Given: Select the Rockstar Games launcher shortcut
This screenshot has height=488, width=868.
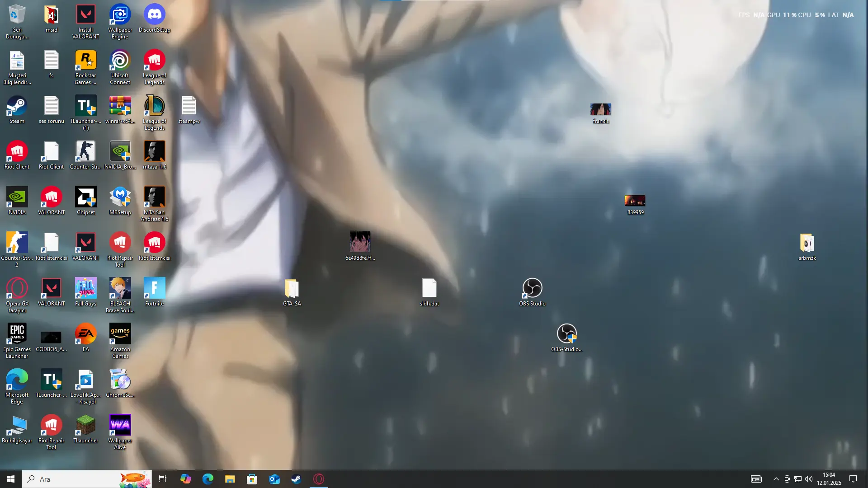Looking at the screenshot, I should click(85, 67).
